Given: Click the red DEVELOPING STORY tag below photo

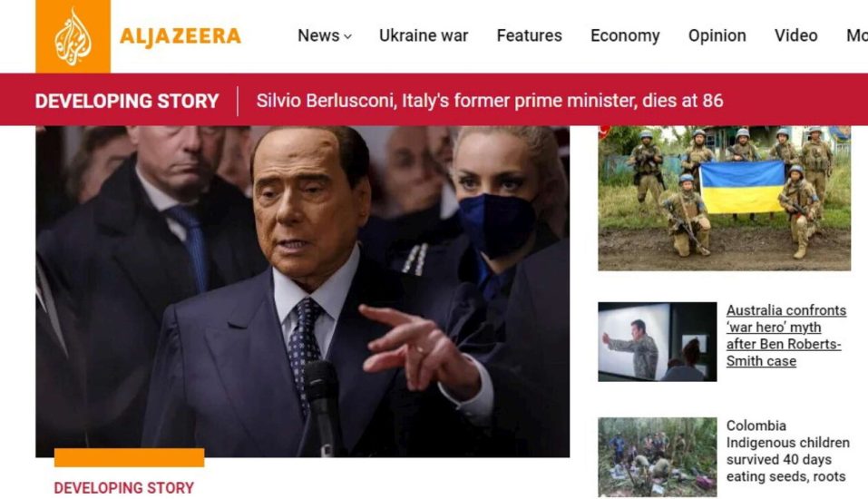Looking at the screenshot, I should click(124, 488).
